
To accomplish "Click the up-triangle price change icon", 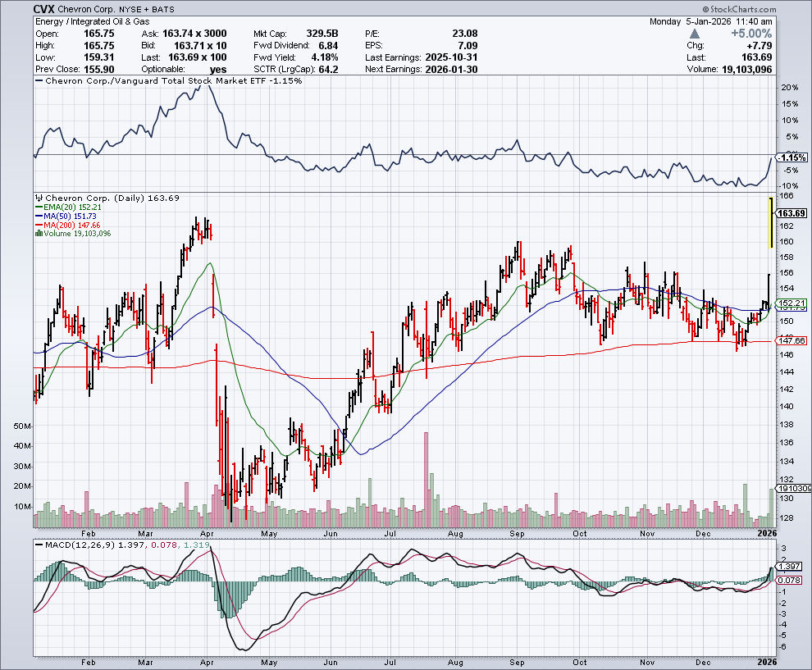I will [695, 34].
